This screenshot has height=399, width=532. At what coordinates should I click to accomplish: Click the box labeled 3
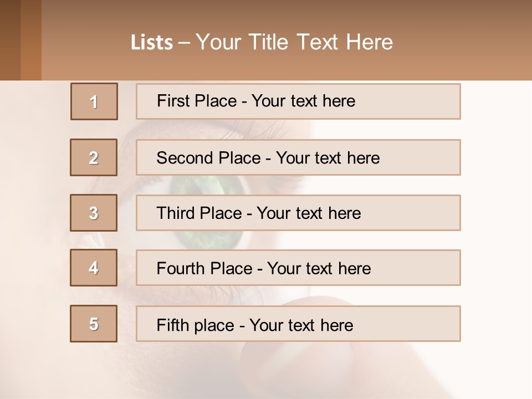94,213
